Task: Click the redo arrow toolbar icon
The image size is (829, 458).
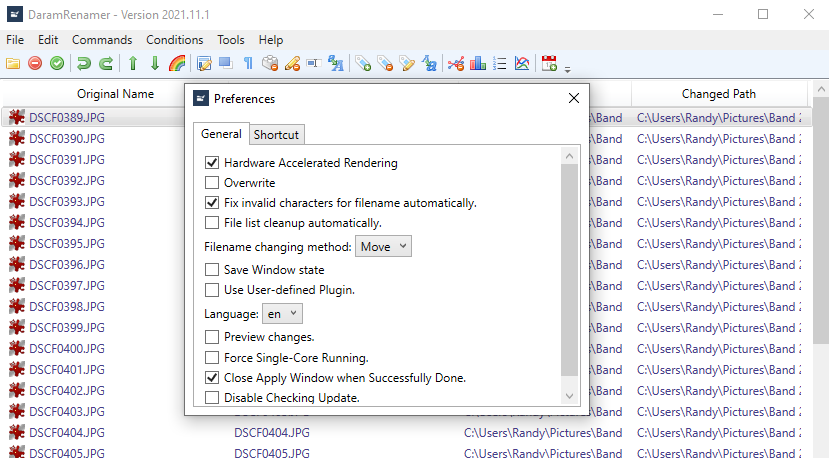Action: pyautogui.click(x=106, y=64)
